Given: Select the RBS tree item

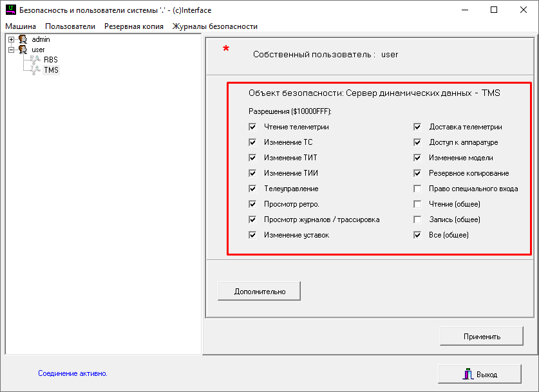Looking at the screenshot, I should pos(50,60).
